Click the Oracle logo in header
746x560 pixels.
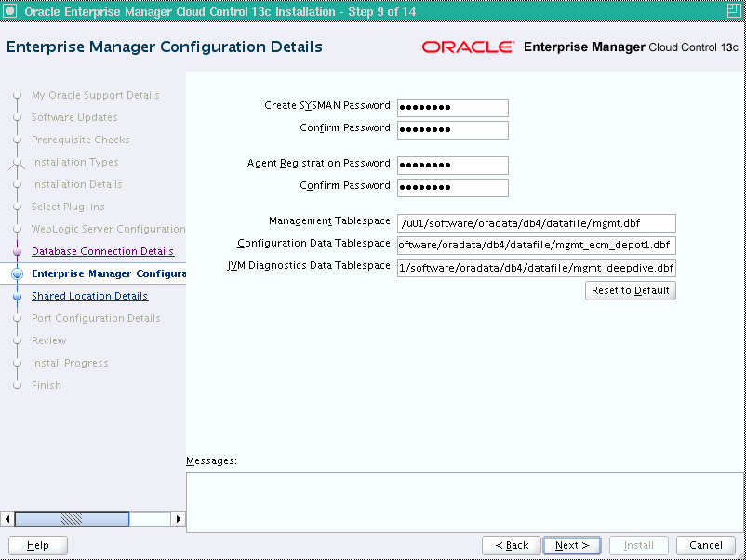[468, 47]
